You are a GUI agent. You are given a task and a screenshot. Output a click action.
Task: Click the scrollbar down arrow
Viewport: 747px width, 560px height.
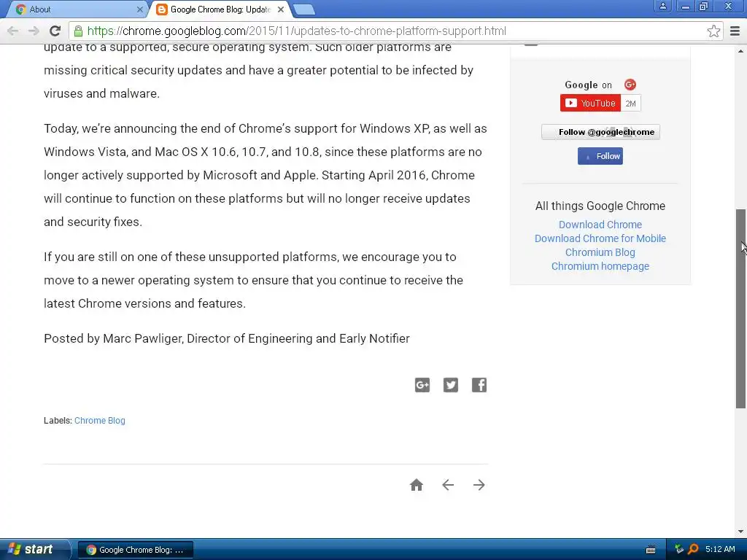(x=740, y=532)
